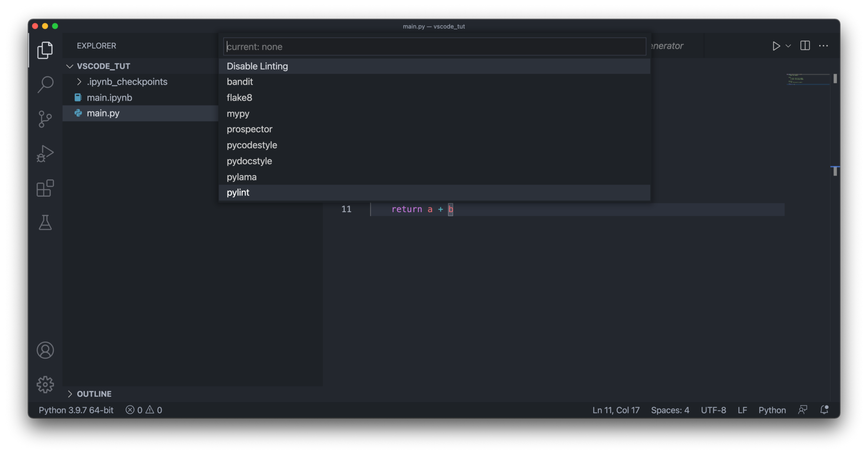Open the Source Control view
Screen dimensions: 868x455
click(45, 119)
